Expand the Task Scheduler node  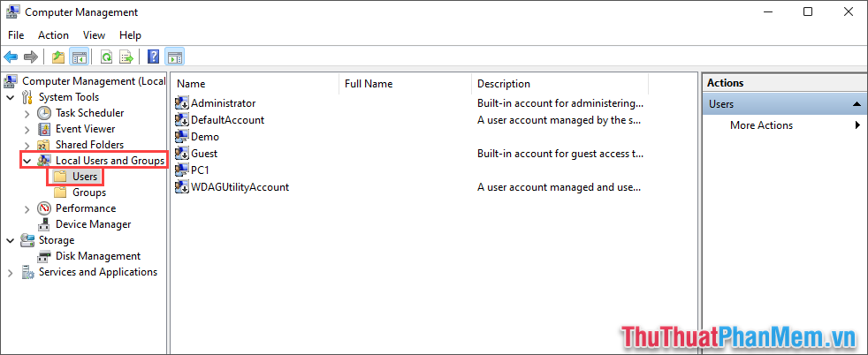pyautogui.click(x=27, y=113)
